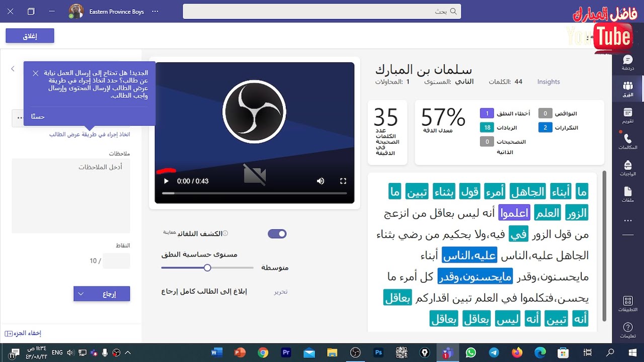This screenshot has width=644, height=362.
Task: Open the Files (ملفات) sidebar icon
Action: (x=627, y=194)
